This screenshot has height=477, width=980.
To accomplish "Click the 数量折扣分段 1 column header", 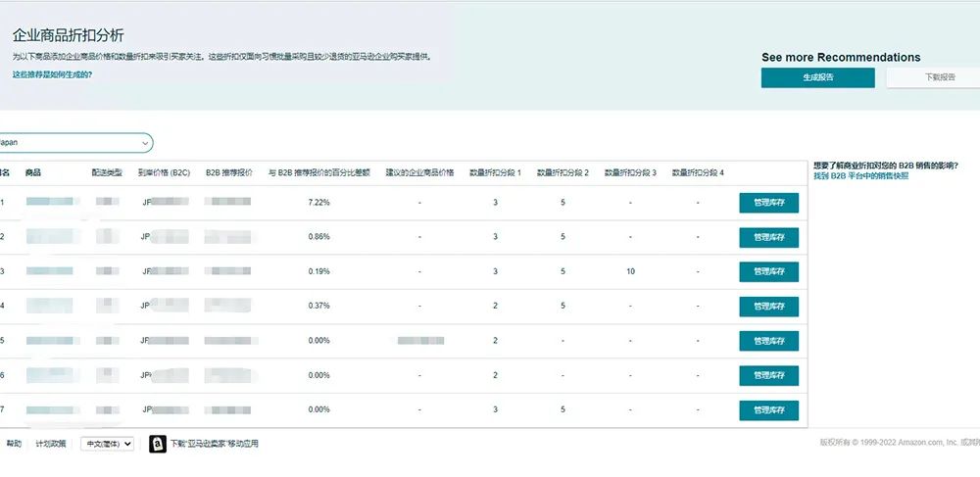I will [495, 172].
